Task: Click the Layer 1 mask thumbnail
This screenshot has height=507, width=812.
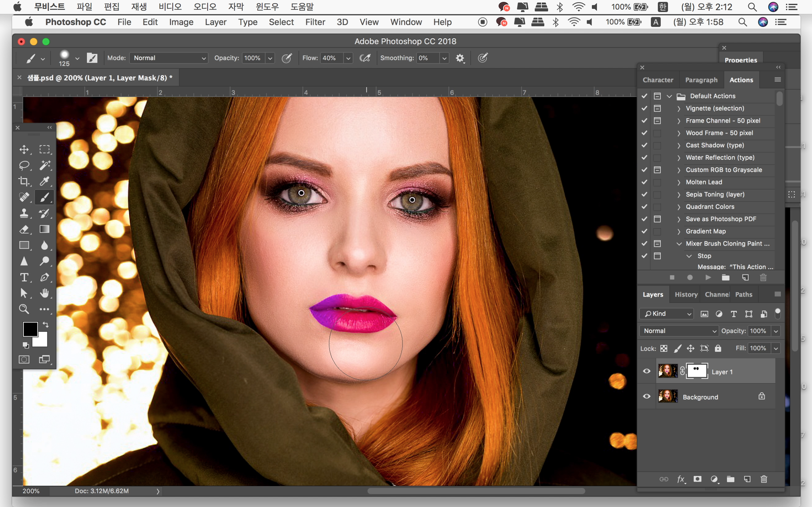Action: [697, 371]
